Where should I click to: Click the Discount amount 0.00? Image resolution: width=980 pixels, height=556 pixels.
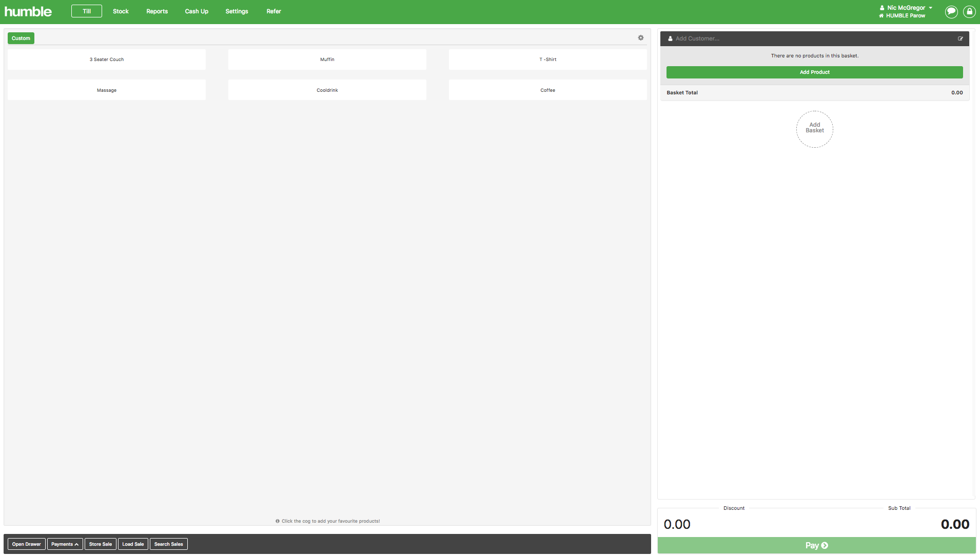677,524
